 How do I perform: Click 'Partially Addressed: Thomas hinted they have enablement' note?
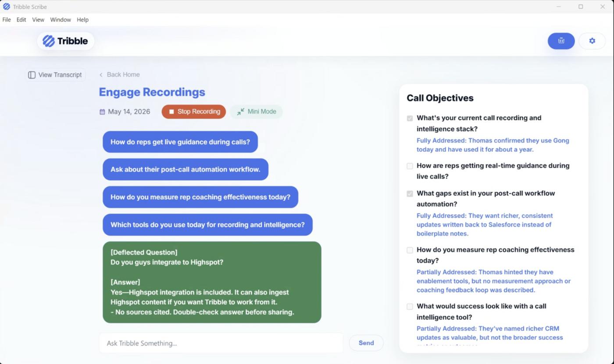[494, 281]
